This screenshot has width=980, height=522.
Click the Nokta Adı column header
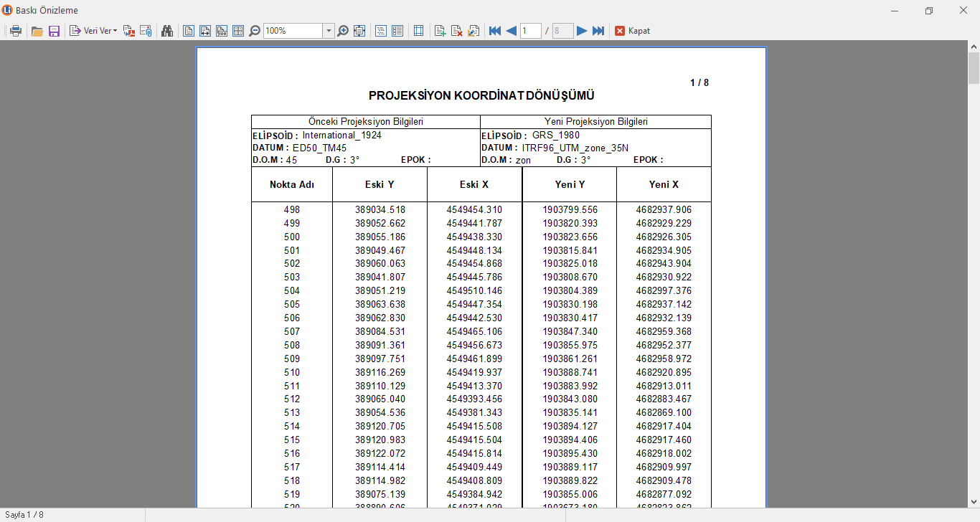pyautogui.click(x=291, y=184)
